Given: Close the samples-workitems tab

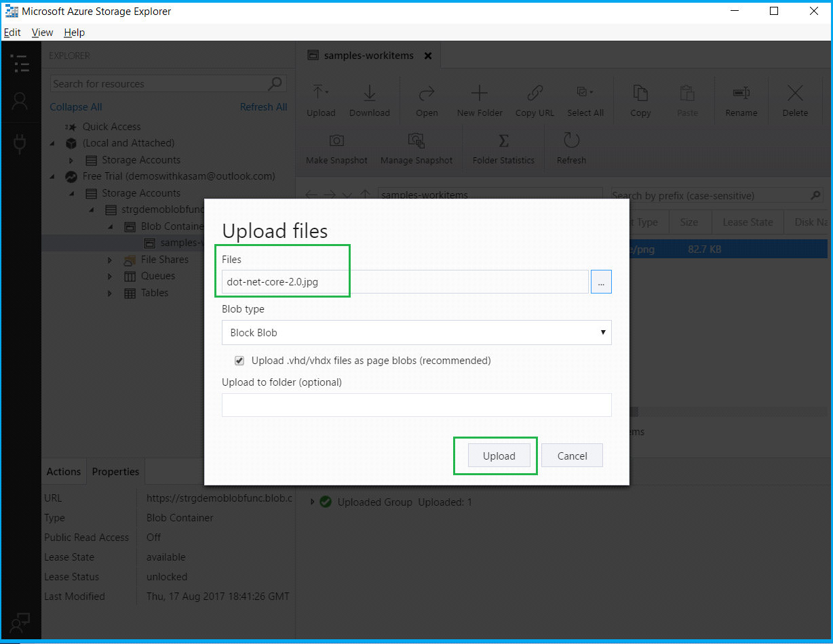Looking at the screenshot, I should [428, 56].
